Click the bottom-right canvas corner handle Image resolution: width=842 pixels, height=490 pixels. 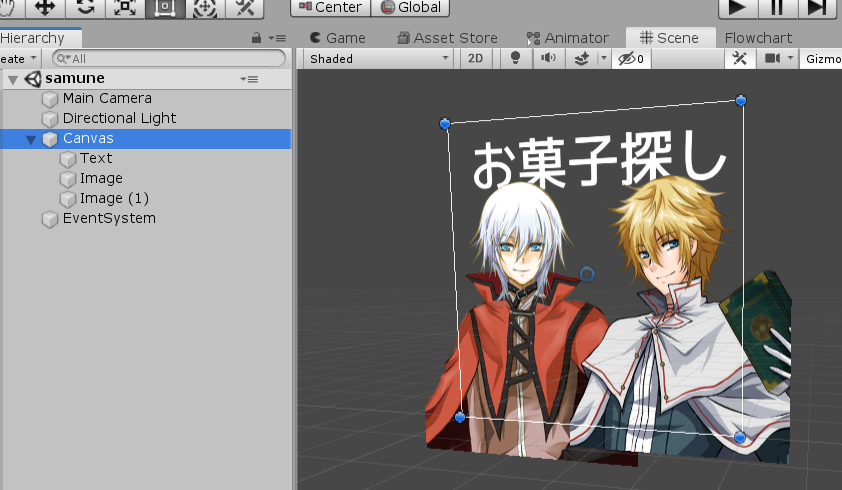(740, 437)
